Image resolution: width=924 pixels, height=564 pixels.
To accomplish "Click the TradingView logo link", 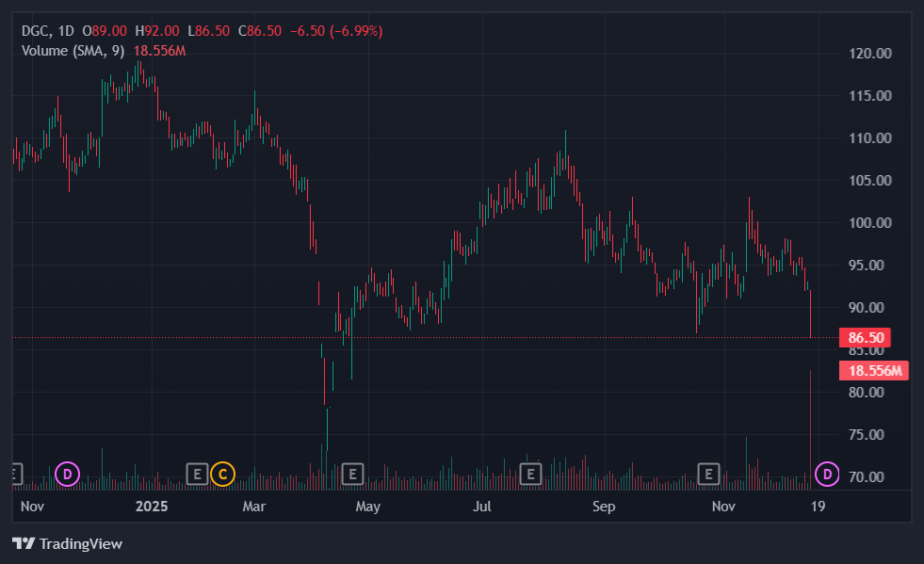I will click(x=67, y=543).
